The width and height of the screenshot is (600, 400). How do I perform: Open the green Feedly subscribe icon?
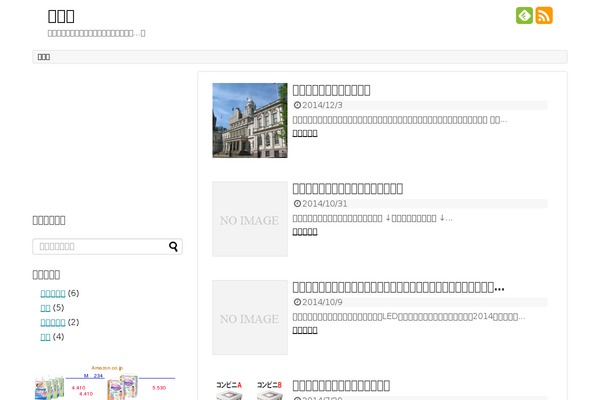pyautogui.click(x=524, y=16)
